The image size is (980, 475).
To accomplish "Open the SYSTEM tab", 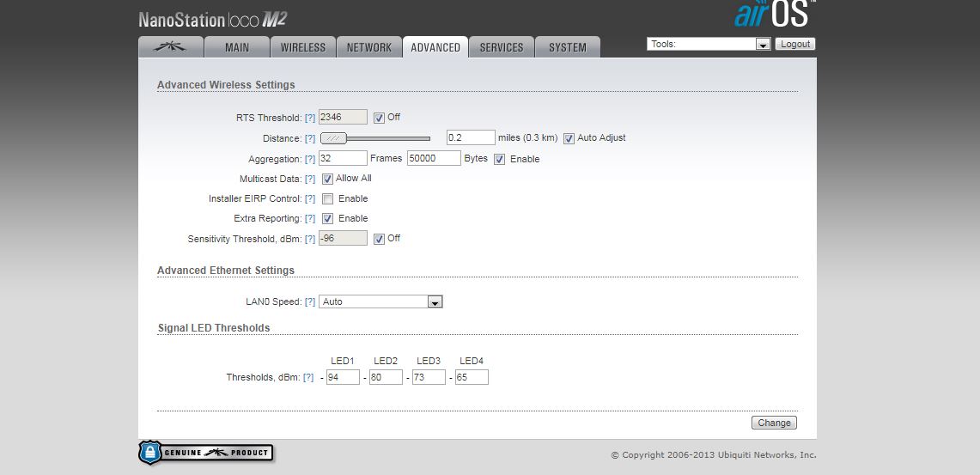I will point(568,47).
